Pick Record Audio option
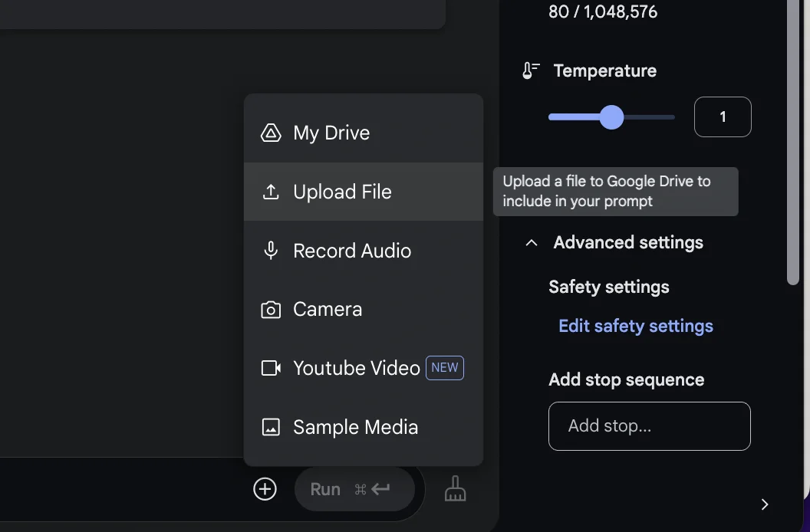This screenshot has width=810, height=532. coord(364,251)
